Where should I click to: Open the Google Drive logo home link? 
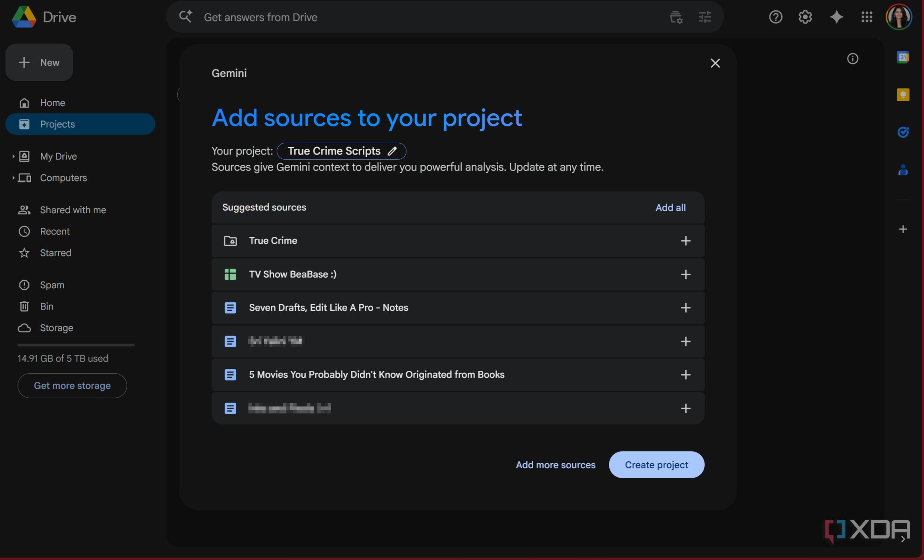pos(44,17)
